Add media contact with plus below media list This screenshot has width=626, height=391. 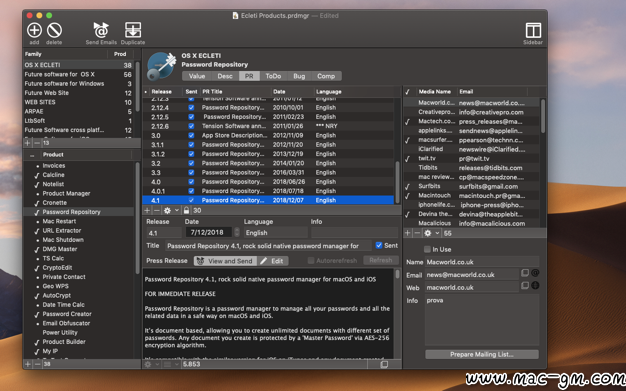click(408, 233)
